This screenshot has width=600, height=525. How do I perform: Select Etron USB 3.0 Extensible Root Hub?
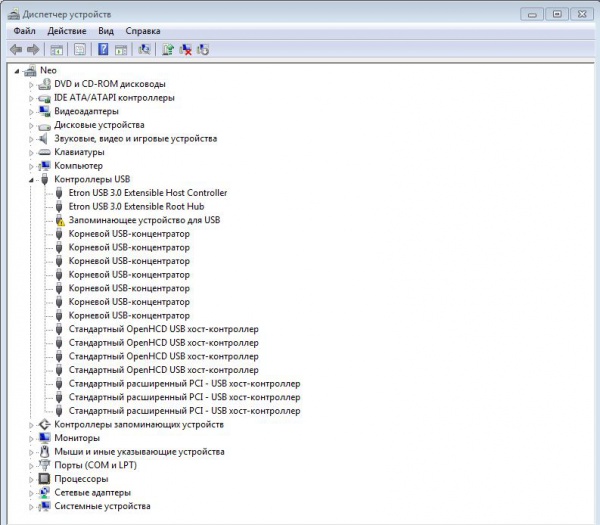click(136, 207)
